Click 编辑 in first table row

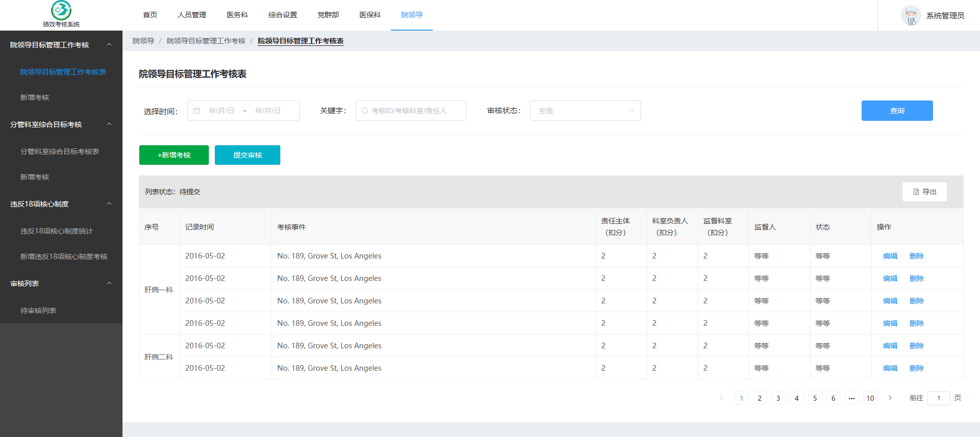tap(890, 256)
